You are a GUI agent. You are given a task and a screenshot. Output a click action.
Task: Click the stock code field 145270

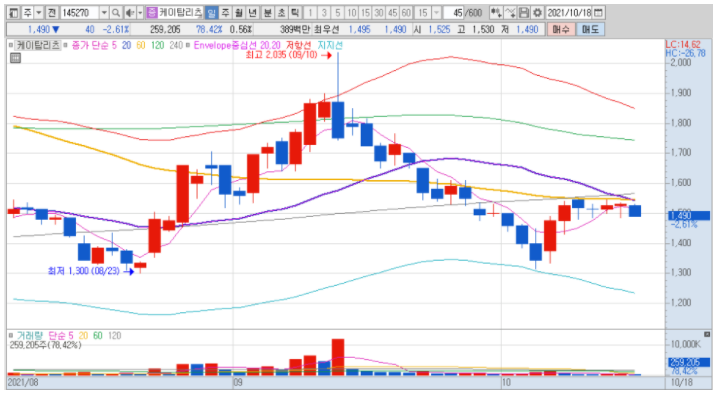79,13
